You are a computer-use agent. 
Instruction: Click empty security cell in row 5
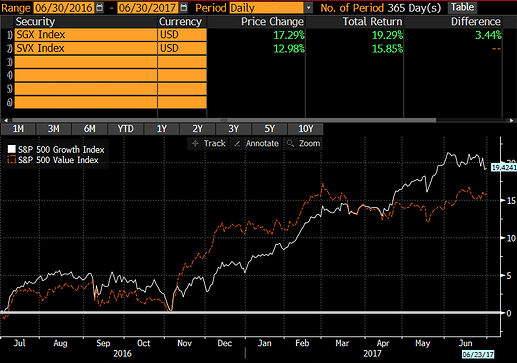pos(85,89)
